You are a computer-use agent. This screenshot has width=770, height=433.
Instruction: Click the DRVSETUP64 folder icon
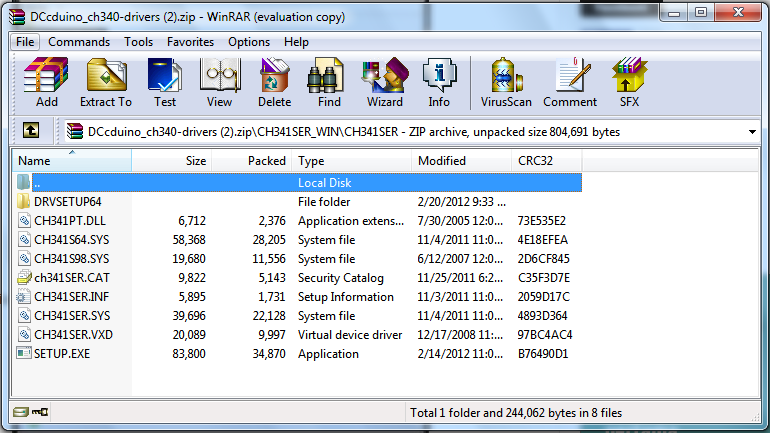pos(24,201)
